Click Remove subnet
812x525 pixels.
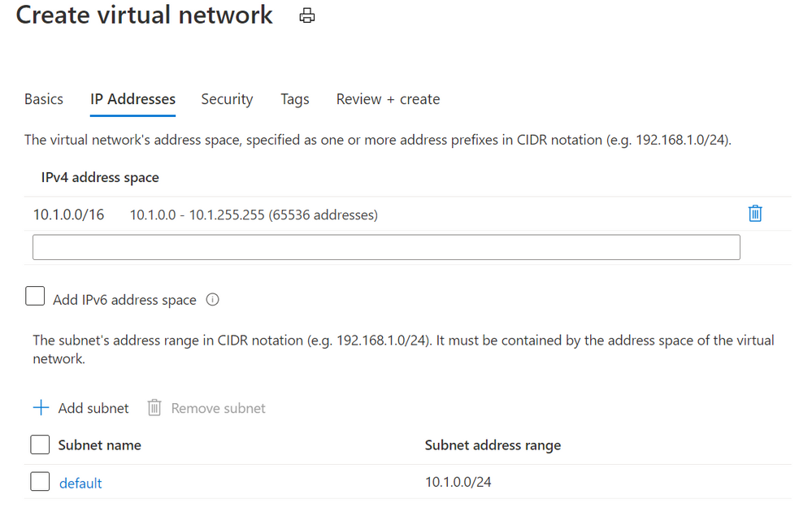click(x=217, y=407)
